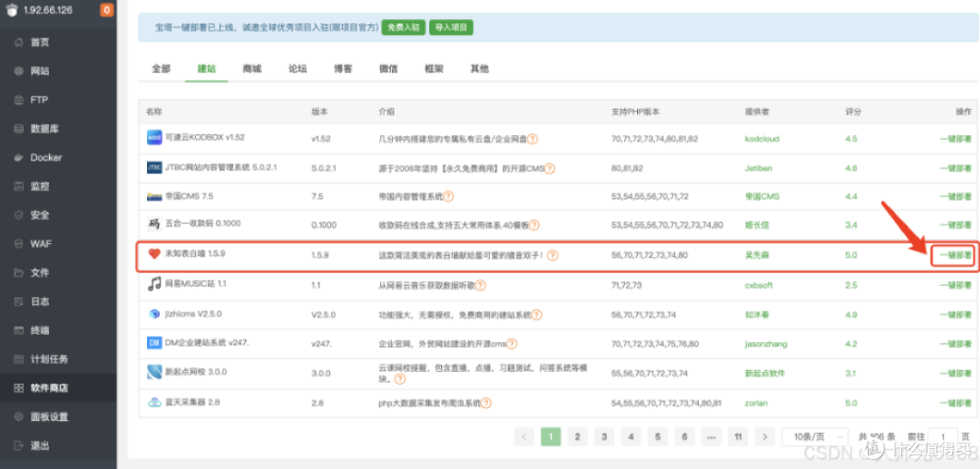Open provider link kodcloud

point(762,139)
